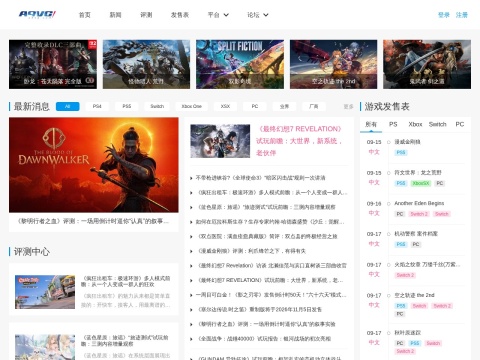Image resolution: width=480 pixels, height=360 pixels.
Task: Open the 最终幻想7 Revelation interview news item
Action: (x=272, y=266)
